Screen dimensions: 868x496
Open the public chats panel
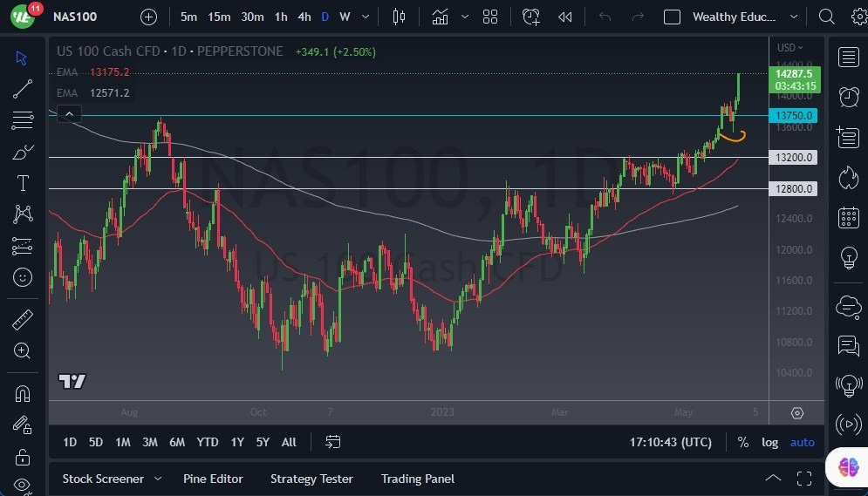point(848,345)
